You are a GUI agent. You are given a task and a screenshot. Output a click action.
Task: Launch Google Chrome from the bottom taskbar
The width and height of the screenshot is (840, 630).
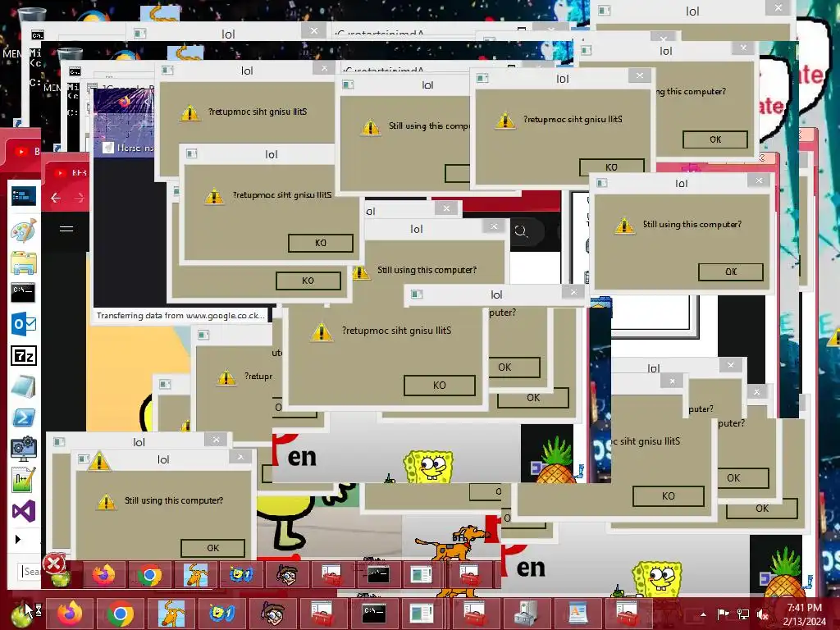pos(120,614)
